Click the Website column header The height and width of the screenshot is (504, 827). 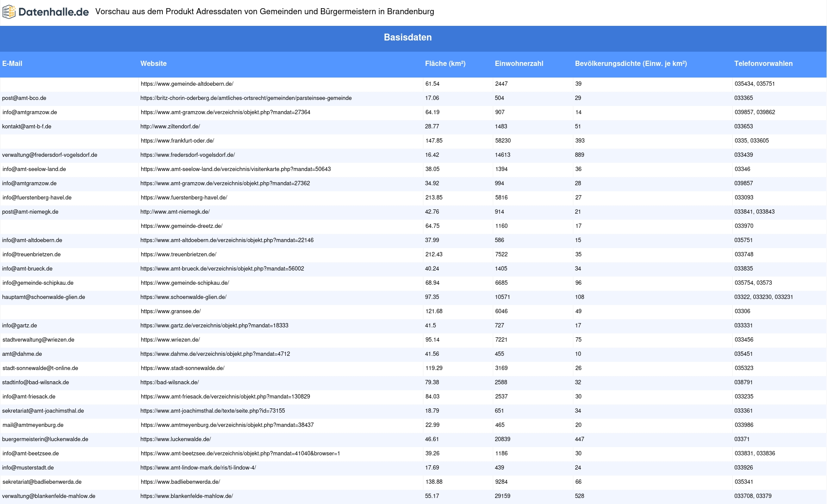pyautogui.click(x=153, y=63)
